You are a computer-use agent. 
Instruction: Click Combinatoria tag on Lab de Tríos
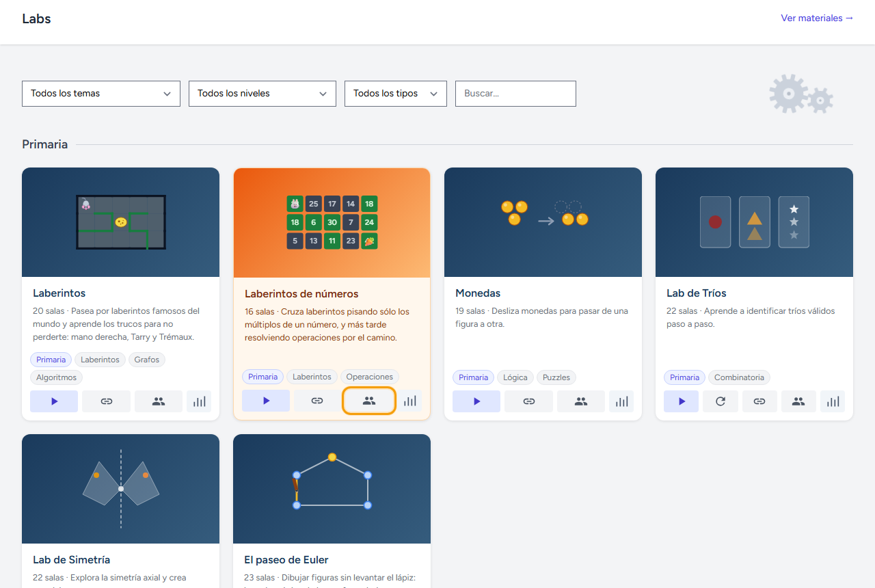[x=739, y=377]
